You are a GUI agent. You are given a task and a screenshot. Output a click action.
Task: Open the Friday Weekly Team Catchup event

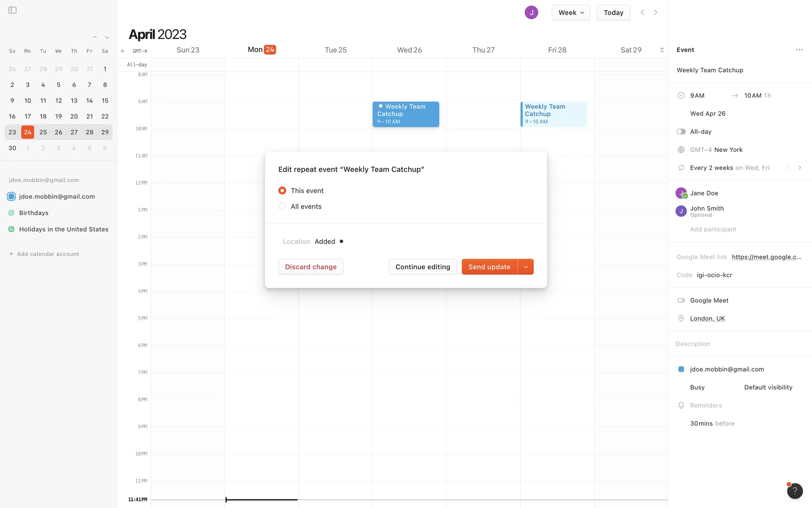pos(554,114)
